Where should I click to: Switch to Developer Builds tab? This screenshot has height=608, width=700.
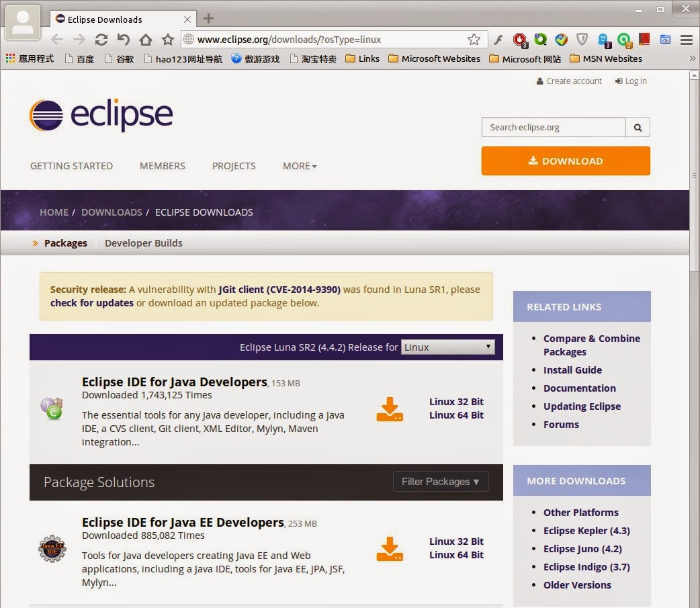(x=143, y=243)
